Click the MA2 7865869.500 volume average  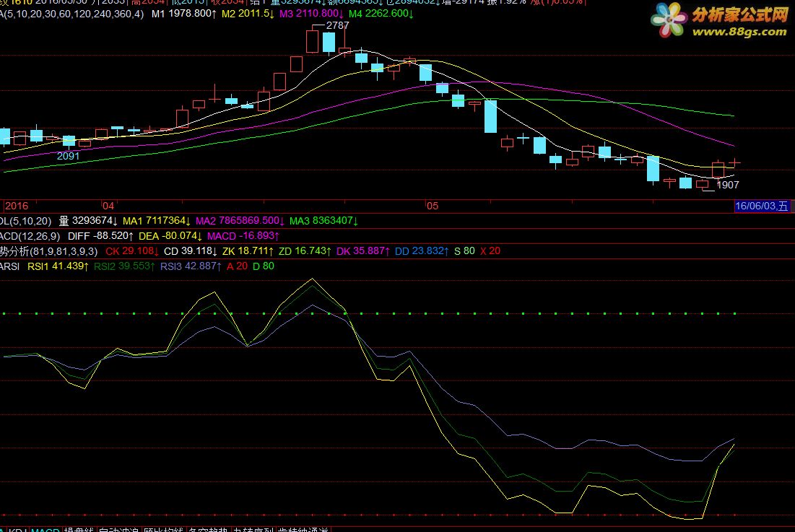click(x=240, y=221)
